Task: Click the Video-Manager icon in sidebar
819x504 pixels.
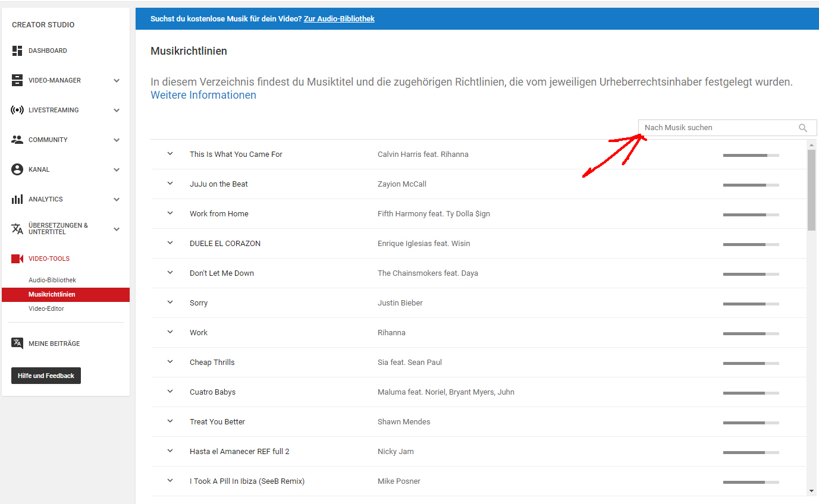Action: pos(17,81)
